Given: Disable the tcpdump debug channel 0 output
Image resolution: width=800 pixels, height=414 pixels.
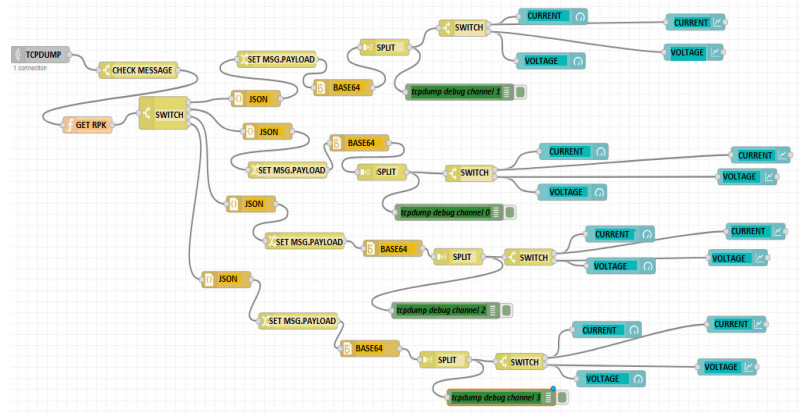Looking at the screenshot, I should click(x=511, y=212).
